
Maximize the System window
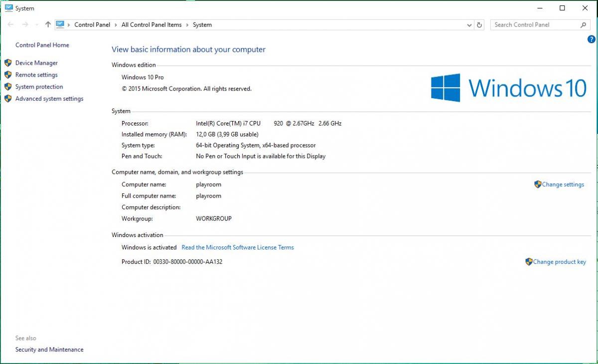tap(562, 8)
